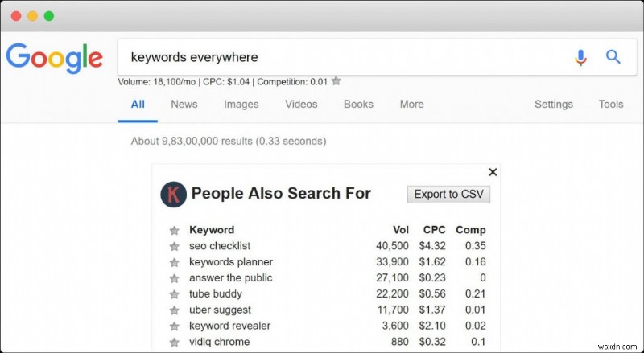This screenshot has height=353, width=644.
Task: Click the blue magnifier search icon
Action: tap(613, 57)
